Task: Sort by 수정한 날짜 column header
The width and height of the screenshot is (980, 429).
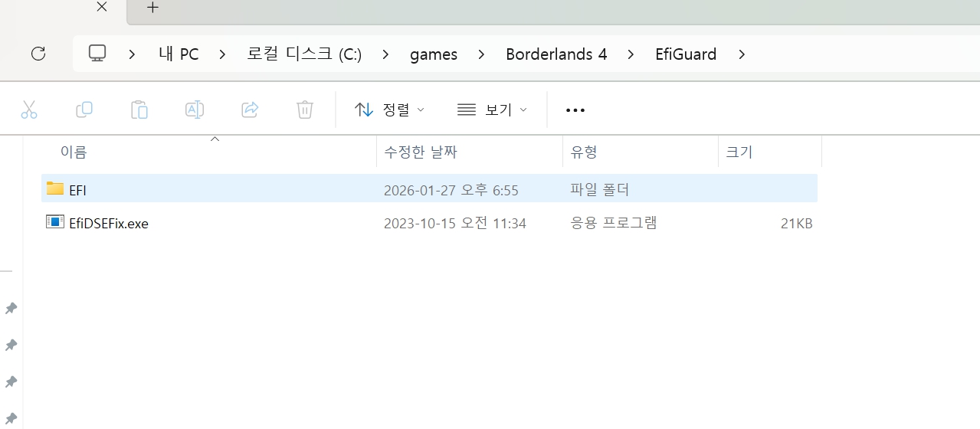Action: [x=421, y=152]
